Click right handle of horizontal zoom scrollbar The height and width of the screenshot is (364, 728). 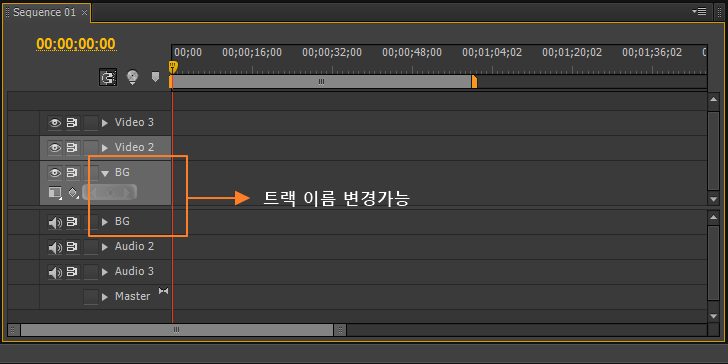[x=340, y=330]
